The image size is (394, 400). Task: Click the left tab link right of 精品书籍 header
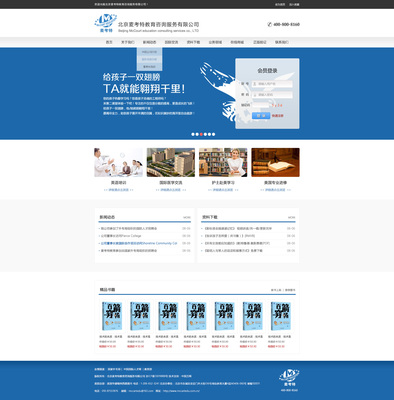click(x=276, y=290)
